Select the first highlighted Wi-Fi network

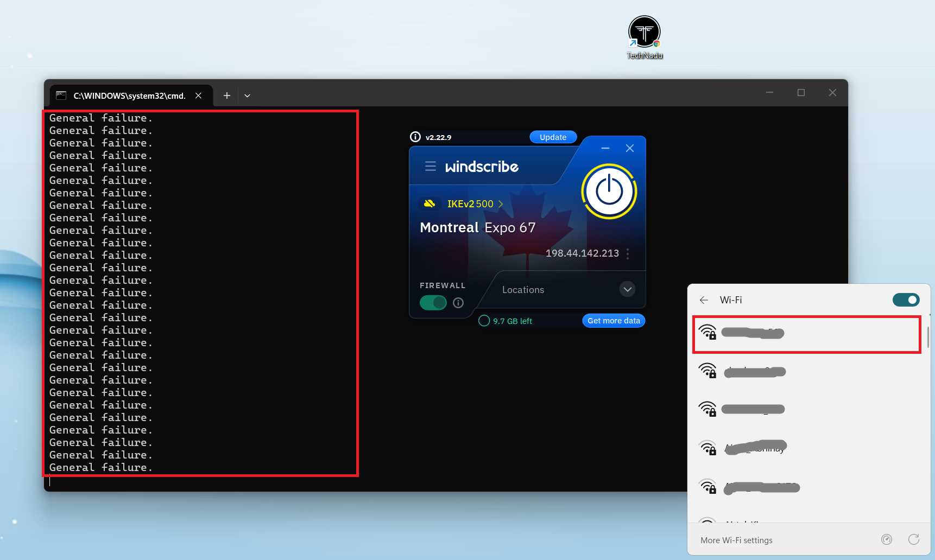click(807, 334)
